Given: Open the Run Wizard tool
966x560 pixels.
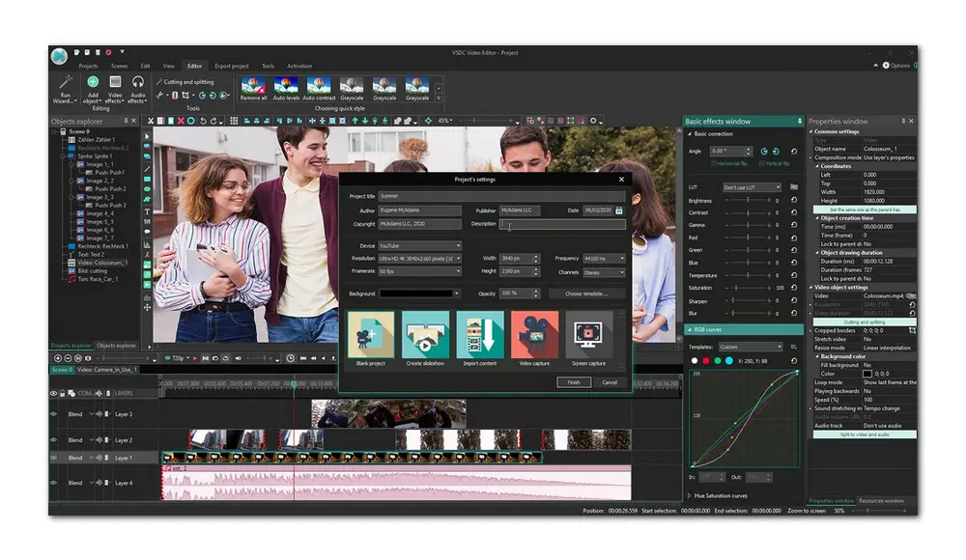Looking at the screenshot, I should pos(65,89).
